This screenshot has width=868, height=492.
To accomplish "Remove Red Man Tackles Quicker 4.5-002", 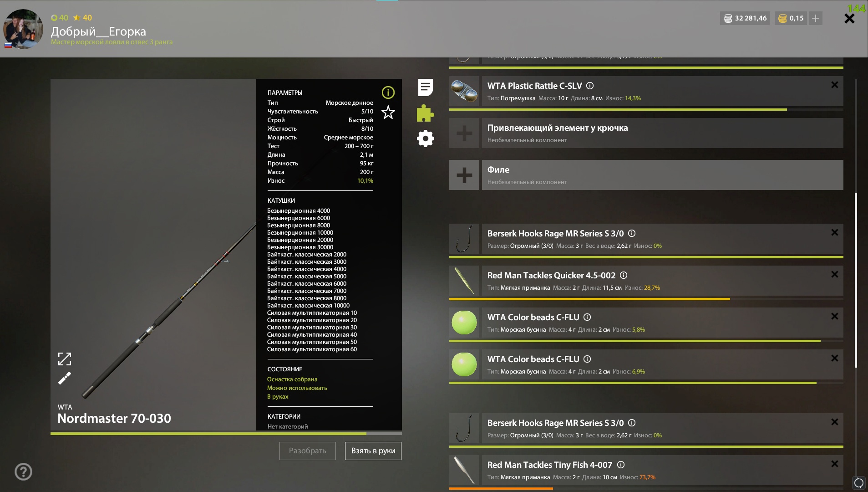I will (835, 274).
